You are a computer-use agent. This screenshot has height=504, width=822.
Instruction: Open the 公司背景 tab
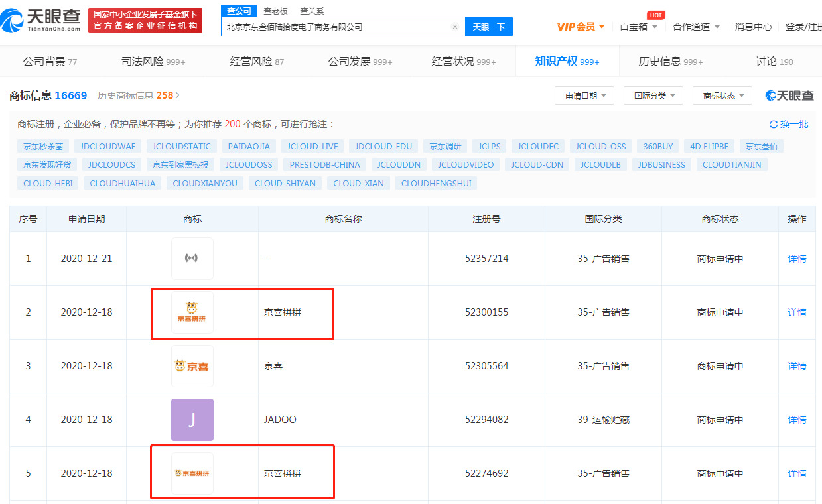[x=50, y=62]
